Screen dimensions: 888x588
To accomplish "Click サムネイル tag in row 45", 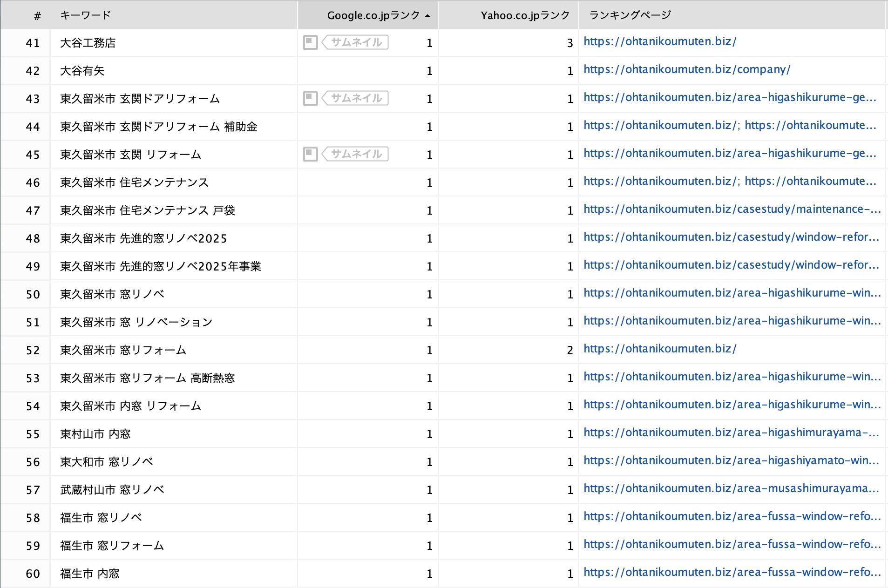I will coord(356,154).
